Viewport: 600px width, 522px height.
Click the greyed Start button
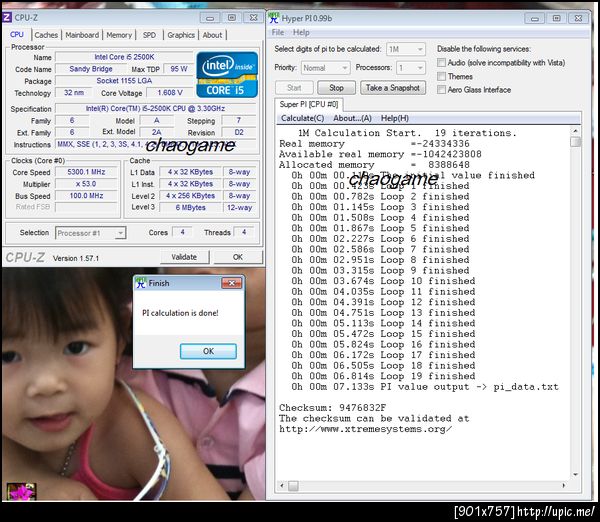[x=294, y=88]
